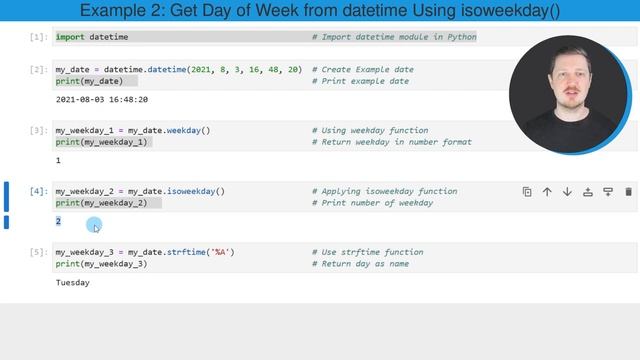Select cell 3 via its prompt number

[39, 131]
